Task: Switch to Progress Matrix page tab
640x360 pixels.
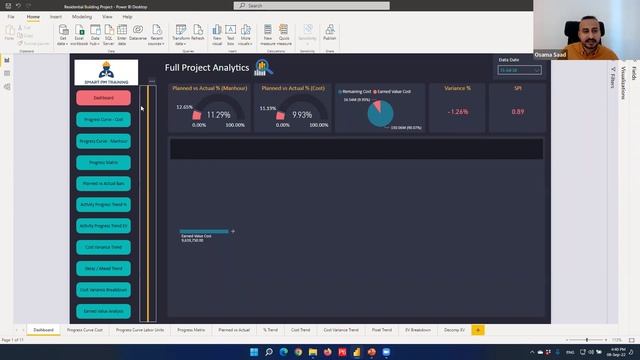Action: (x=191, y=330)
